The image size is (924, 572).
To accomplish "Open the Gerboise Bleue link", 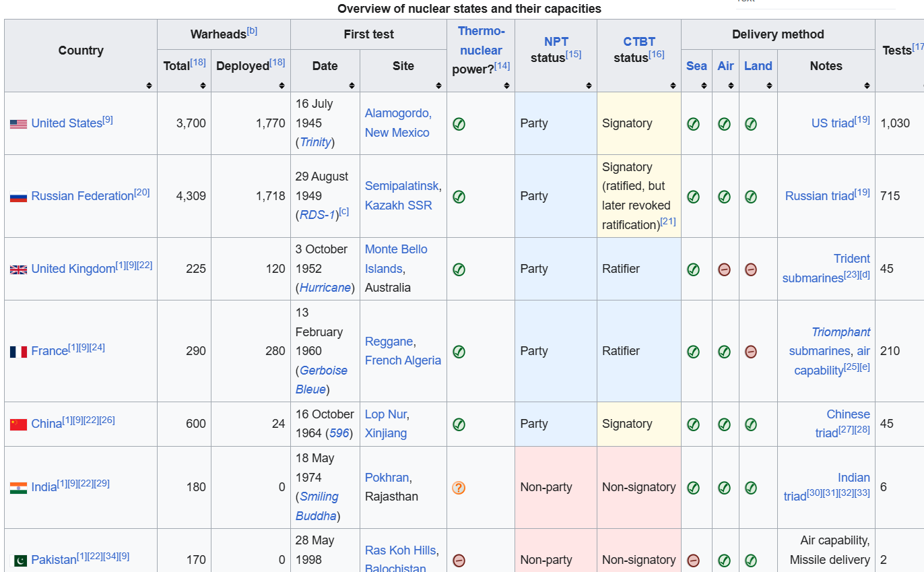I will coord(322,380).
